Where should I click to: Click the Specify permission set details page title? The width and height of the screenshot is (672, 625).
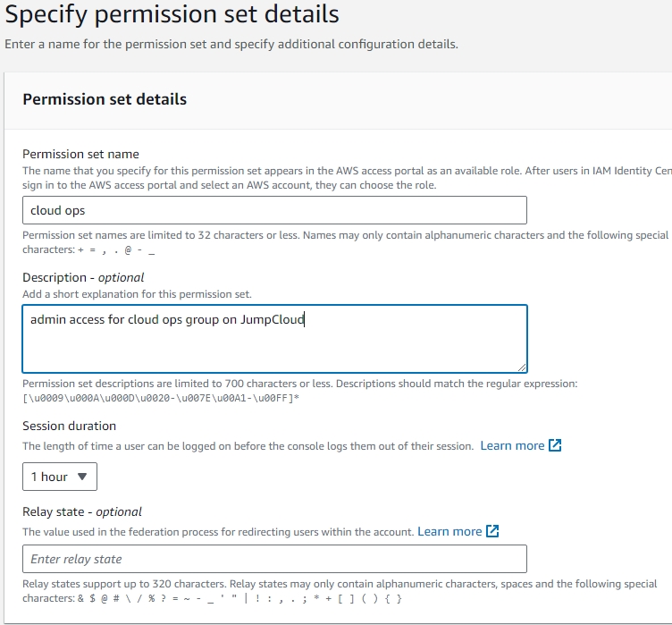[172, 14]
